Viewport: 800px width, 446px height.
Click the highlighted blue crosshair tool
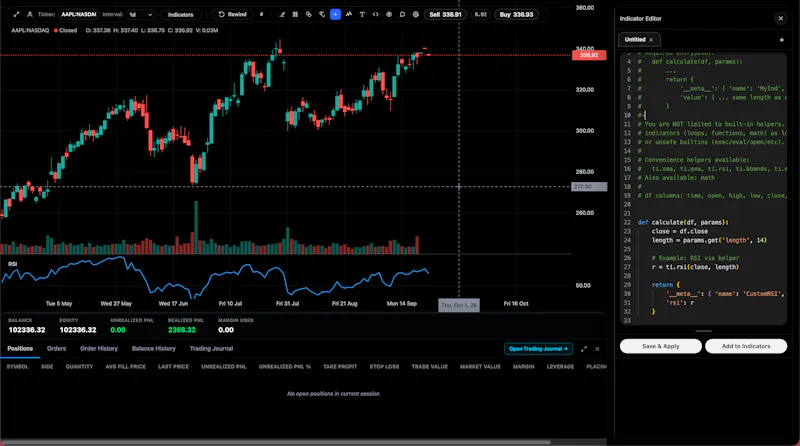pos(335,14)
